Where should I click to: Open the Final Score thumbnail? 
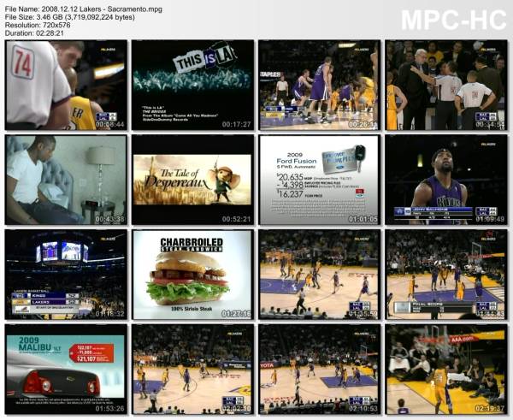pyautogui.click(x=446, y=275)
